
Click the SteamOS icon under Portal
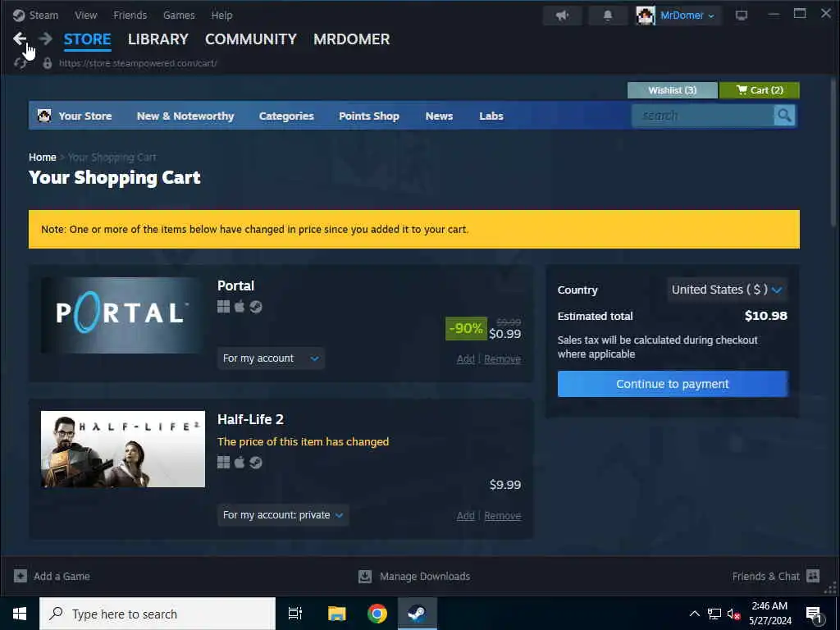(256, 307)
